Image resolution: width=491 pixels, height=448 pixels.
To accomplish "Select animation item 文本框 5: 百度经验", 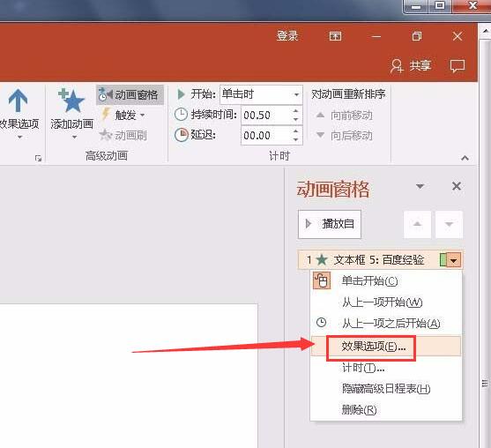I will click(x=380, y=260).
